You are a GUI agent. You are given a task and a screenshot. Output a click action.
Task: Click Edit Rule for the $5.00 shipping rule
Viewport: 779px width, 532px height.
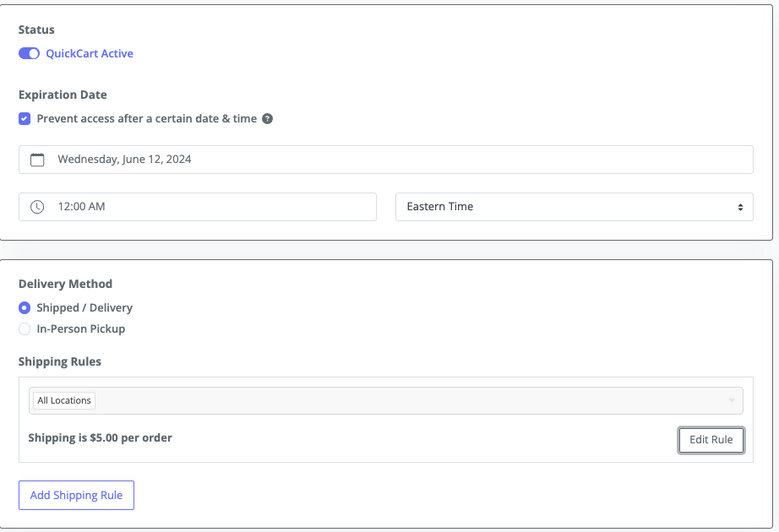coord(711,439)
